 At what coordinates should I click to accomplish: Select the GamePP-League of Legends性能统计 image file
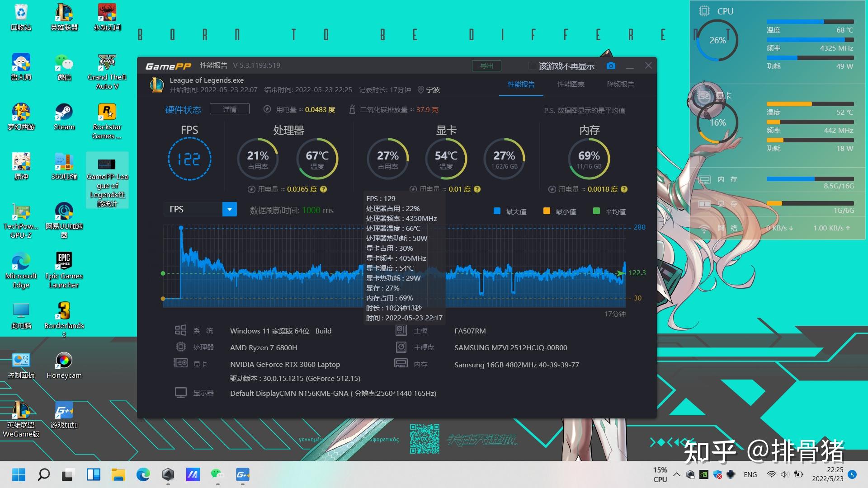pyautogui.click(x=107, y=180)
